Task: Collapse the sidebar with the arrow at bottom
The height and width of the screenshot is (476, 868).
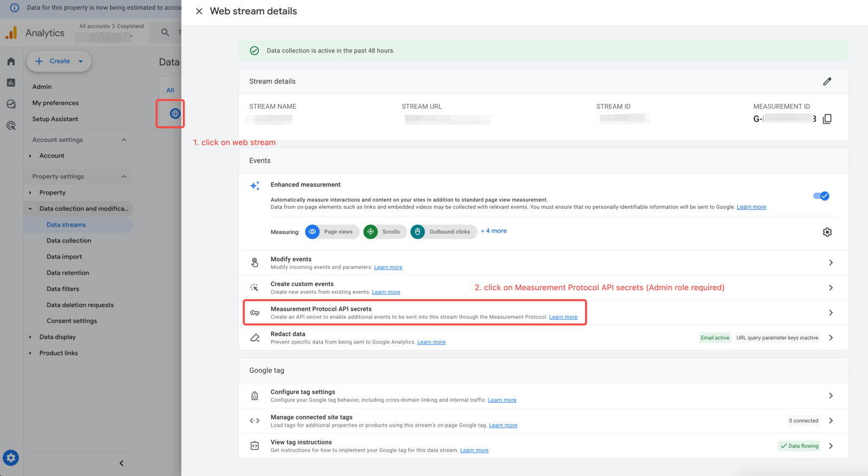Action: pyautogui.click(x=122, y=463)
